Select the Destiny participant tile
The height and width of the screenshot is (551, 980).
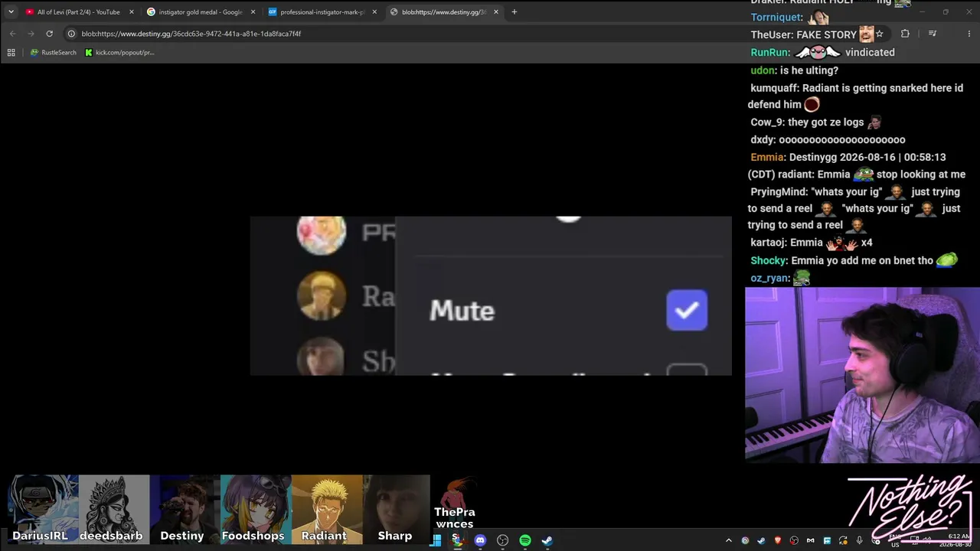coord(185,510)
